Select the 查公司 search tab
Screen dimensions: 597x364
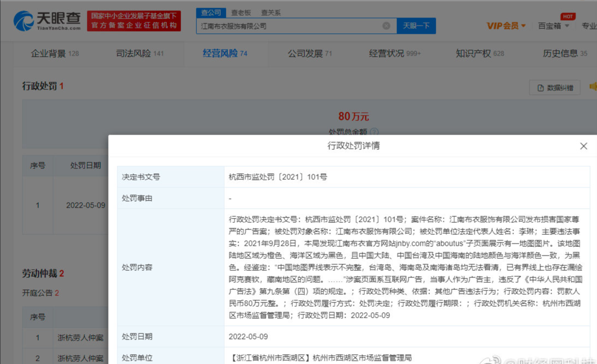coord(211,13)
